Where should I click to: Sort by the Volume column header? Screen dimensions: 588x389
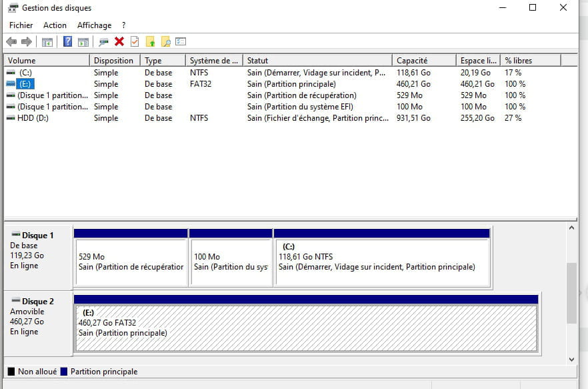click(47, 61)
